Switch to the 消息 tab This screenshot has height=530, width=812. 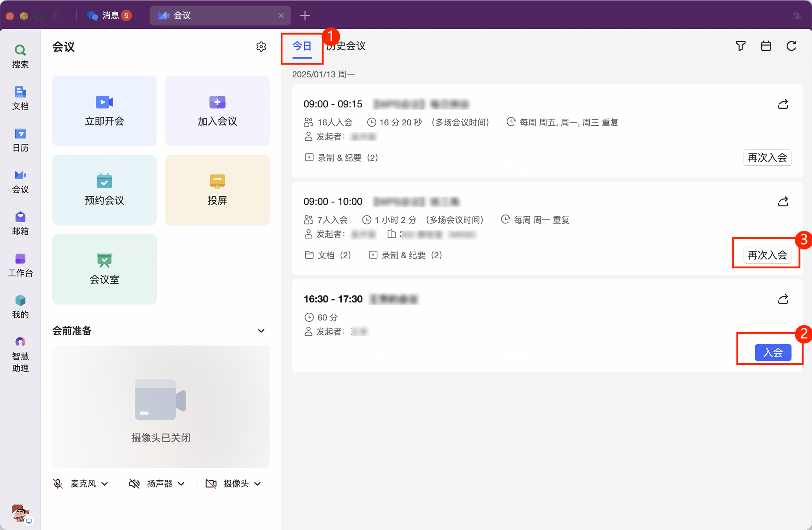(109, 16)
